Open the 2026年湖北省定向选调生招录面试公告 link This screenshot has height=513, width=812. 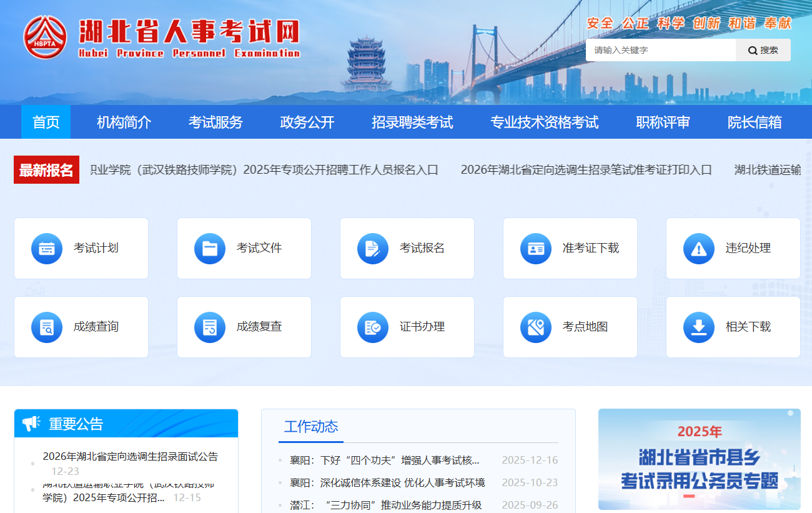[130, 457]
